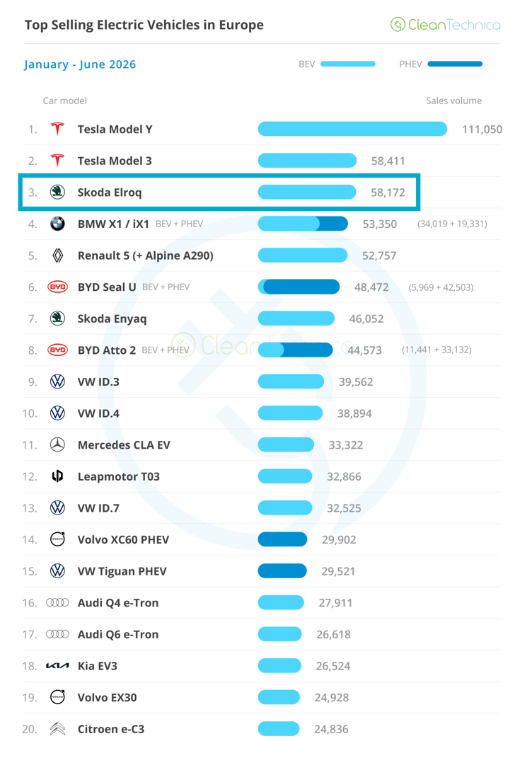
Task: Click the Leapmotor logo in row 12
Action: click(57, 476)
